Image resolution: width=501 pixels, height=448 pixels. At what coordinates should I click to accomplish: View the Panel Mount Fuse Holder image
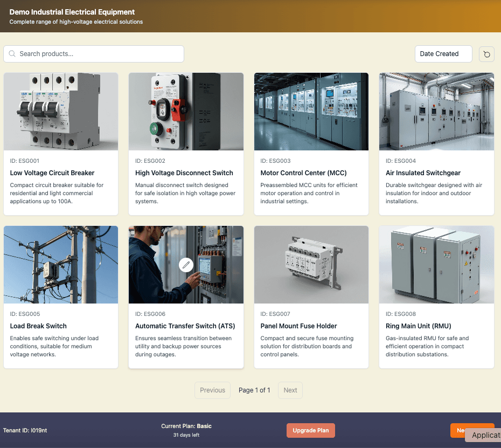pyautogui.click(x=311, y=265)
